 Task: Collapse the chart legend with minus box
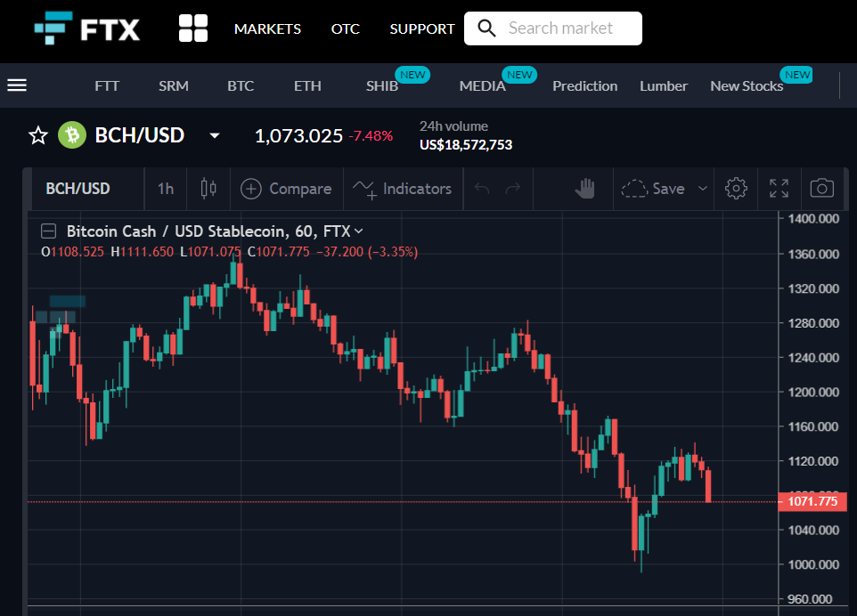[49, 231]
